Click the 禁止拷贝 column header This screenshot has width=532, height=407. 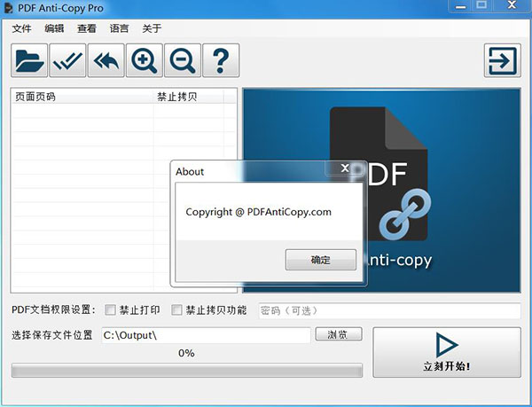pyautogui.click(x=189, y=97)
